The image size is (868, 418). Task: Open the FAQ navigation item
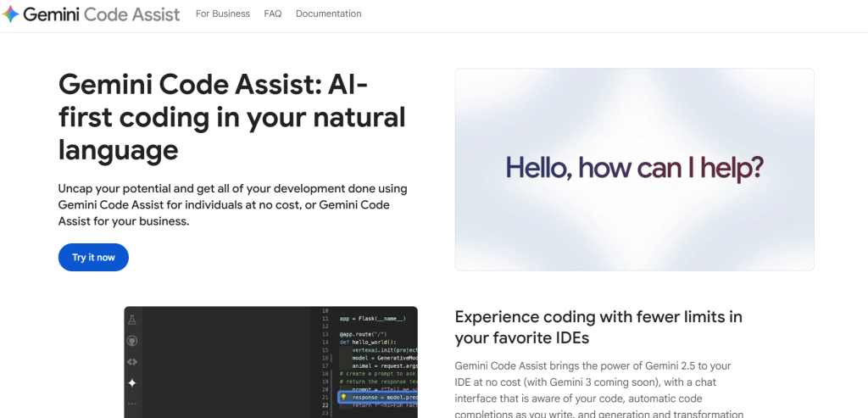click(272, 14)
